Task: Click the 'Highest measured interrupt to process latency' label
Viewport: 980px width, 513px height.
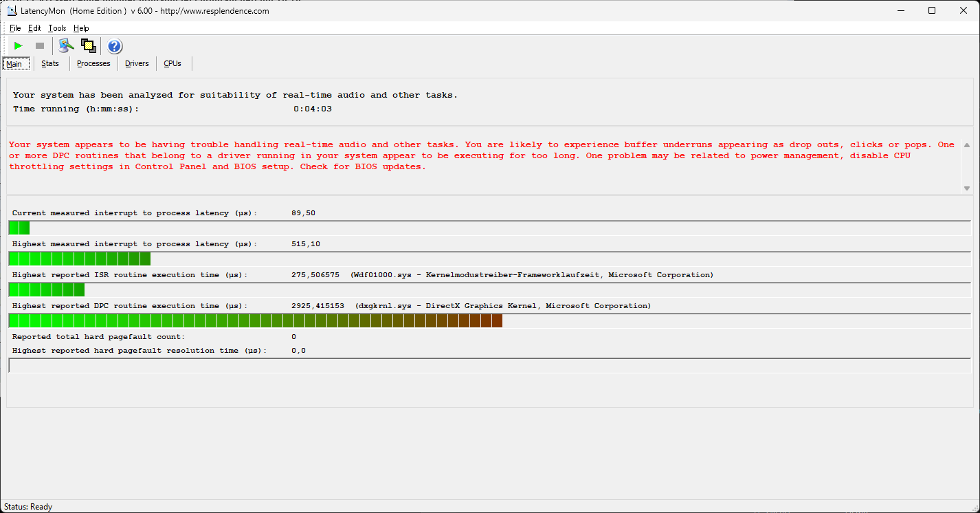Action: pyautogui.click(x=135, y=244)
